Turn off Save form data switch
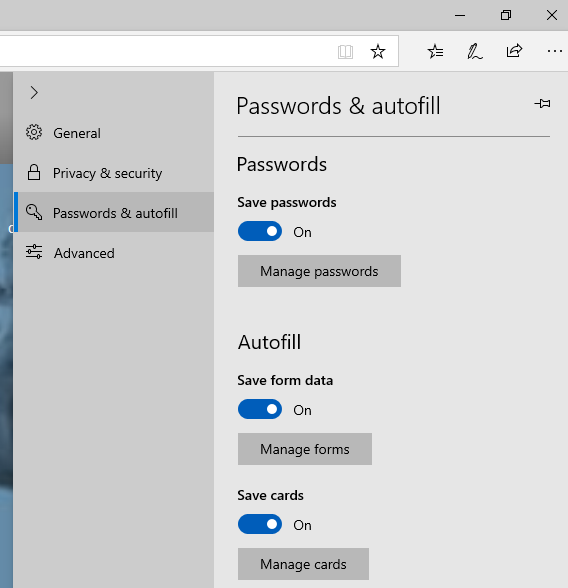 (260, 409)
